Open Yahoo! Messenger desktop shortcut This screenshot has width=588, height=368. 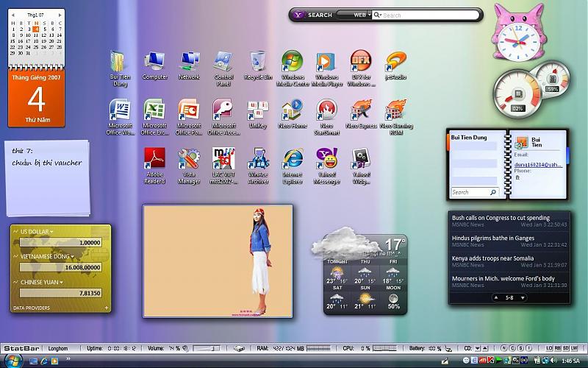pyautogui.click(x=326, y=158)
